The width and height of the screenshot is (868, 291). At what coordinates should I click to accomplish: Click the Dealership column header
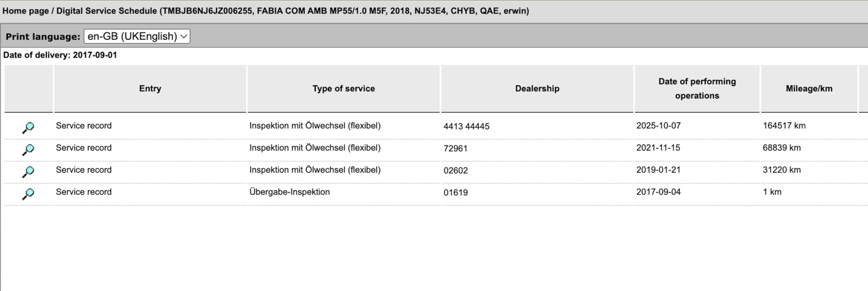pos(537,88)
